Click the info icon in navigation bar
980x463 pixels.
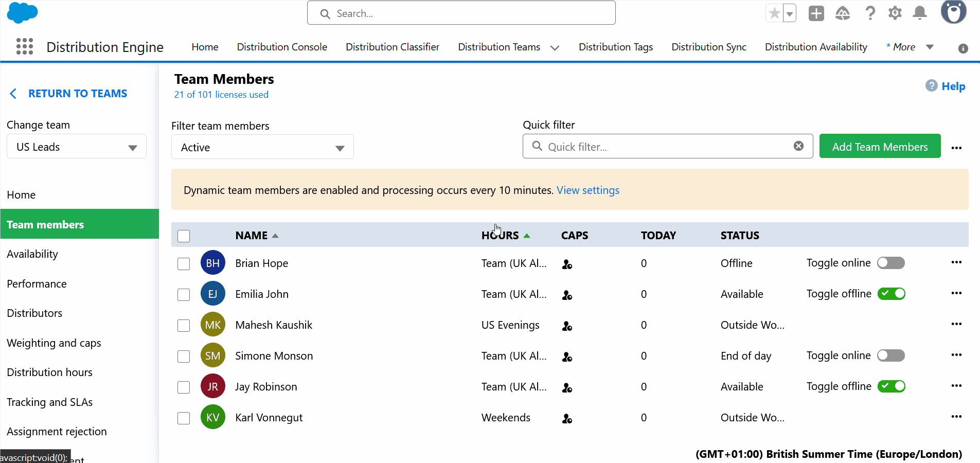(964, 48)
